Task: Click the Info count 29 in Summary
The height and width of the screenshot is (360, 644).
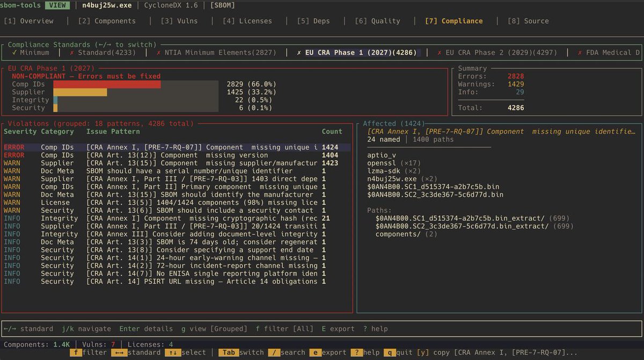Action: tap(520, 92)
